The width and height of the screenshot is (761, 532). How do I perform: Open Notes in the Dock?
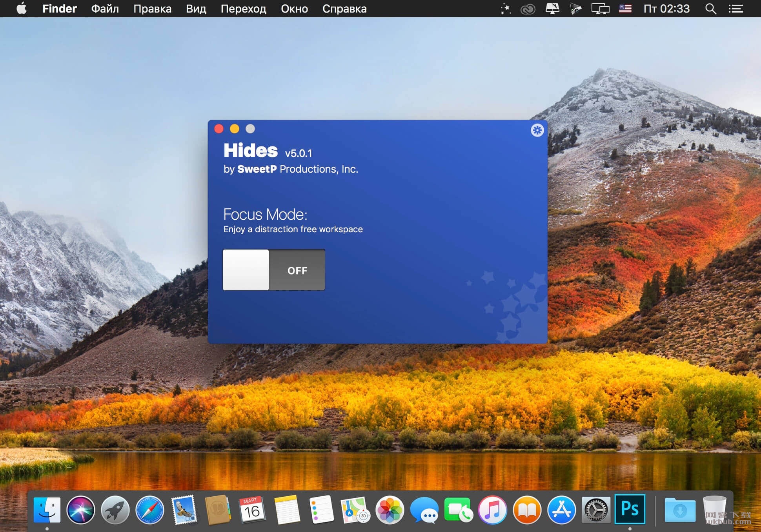pos(287,510)
